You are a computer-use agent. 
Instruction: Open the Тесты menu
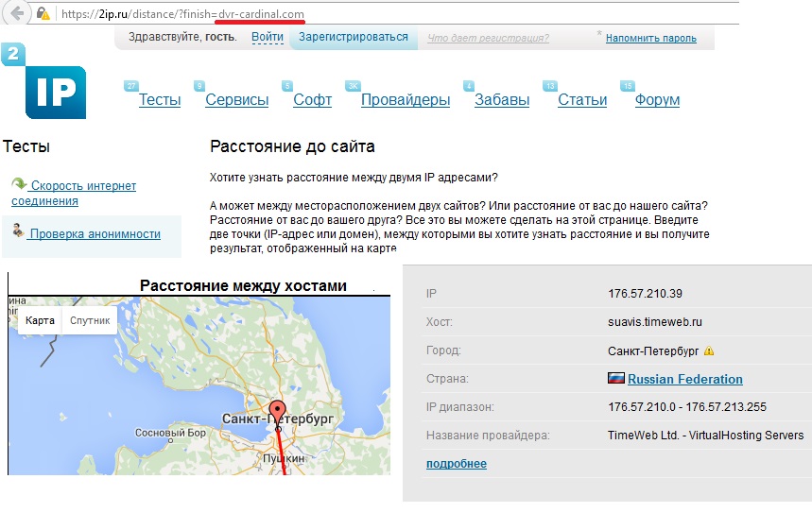[159, 100]
